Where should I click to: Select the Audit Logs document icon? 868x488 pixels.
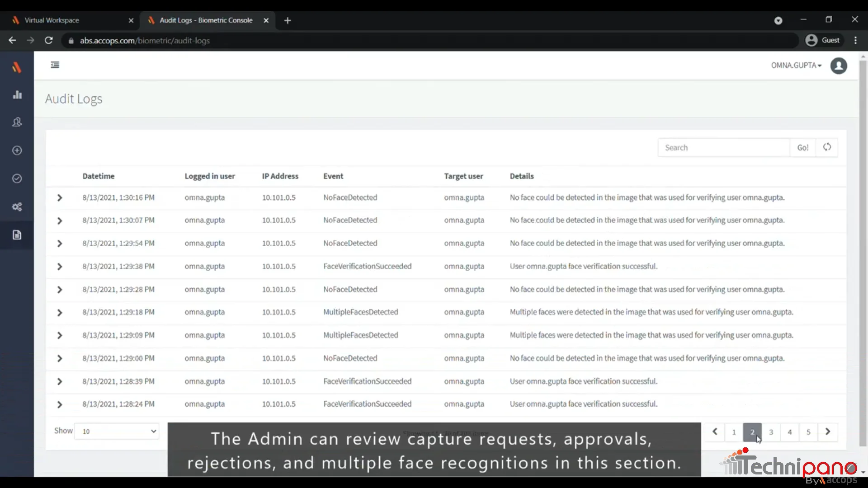pos(17,235)
